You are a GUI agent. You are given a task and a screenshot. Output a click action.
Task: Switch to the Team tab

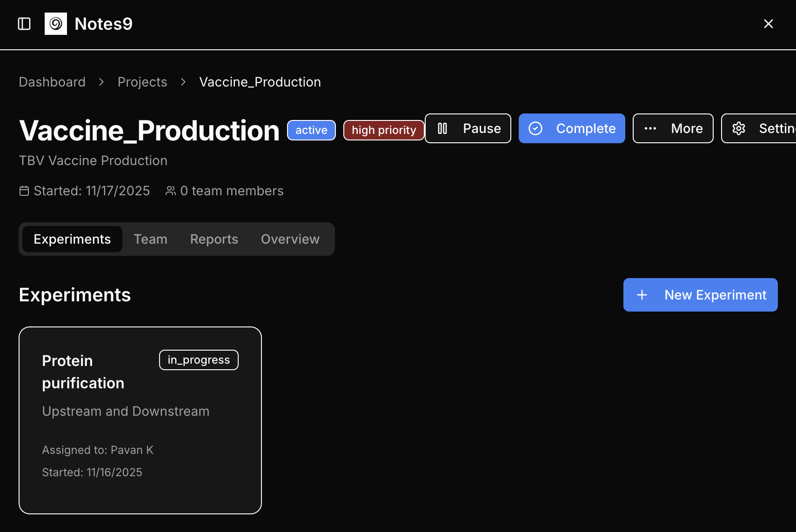(x=150, y=239)
